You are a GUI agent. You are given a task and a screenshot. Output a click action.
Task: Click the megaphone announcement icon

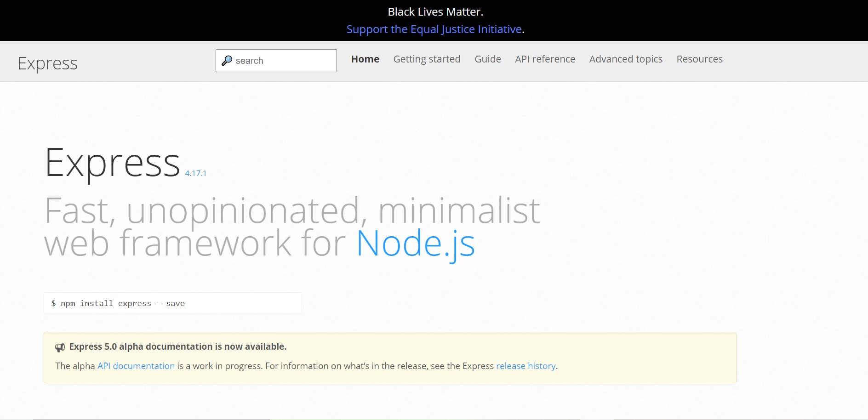point(60,347)
